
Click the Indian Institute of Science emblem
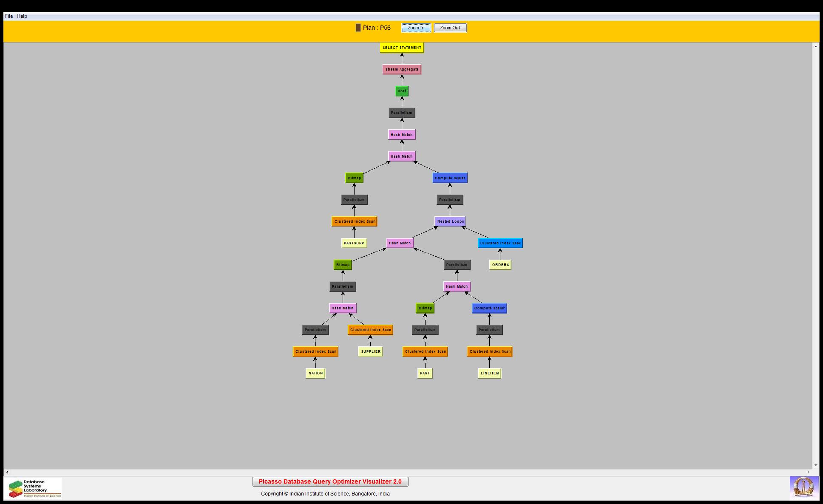click(x=803, y=487)
